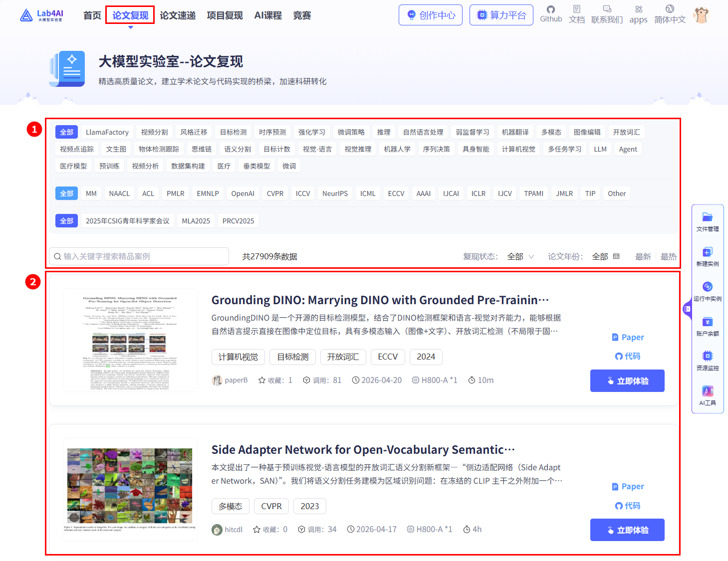The image size is (728, 561).
Task: Click 立即体验 for Grounding DINO
Action: coord(627,380)
